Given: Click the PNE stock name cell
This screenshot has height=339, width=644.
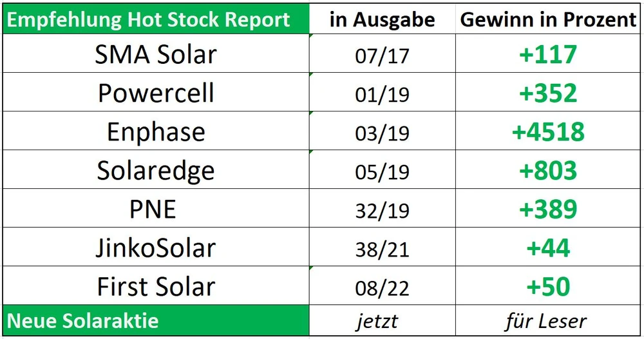Looking at the screenshot, I should [155, 209].
